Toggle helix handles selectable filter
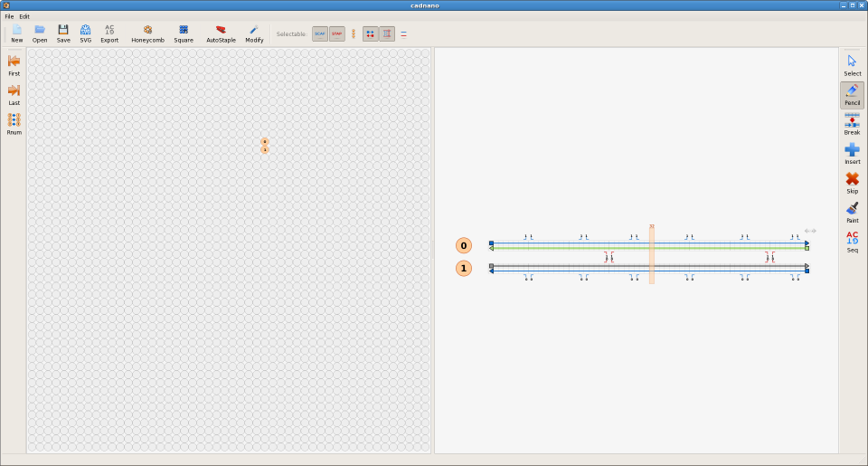Viewport: 868px width, 466px height. [354, 33]
